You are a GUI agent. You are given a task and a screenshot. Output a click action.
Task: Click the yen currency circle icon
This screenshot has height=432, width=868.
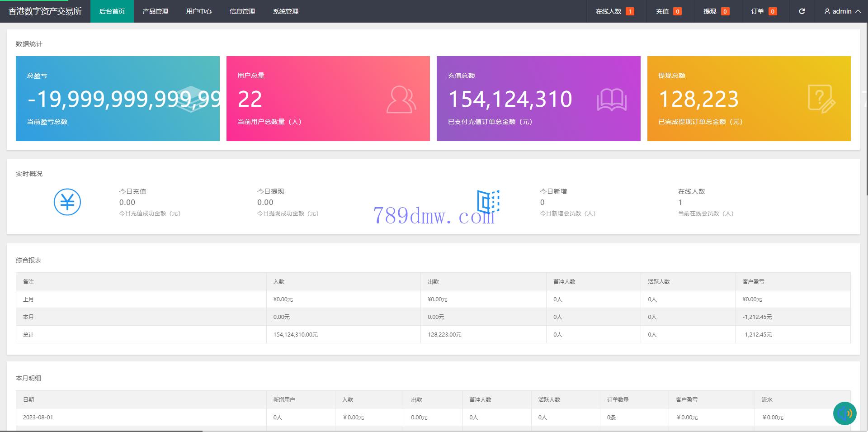[x=67, y=202]
